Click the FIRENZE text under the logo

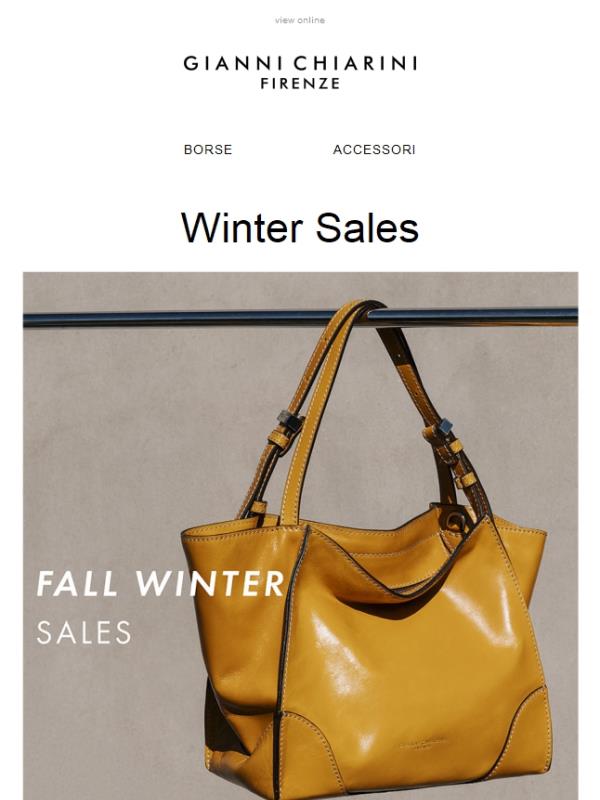click(300, 84)
